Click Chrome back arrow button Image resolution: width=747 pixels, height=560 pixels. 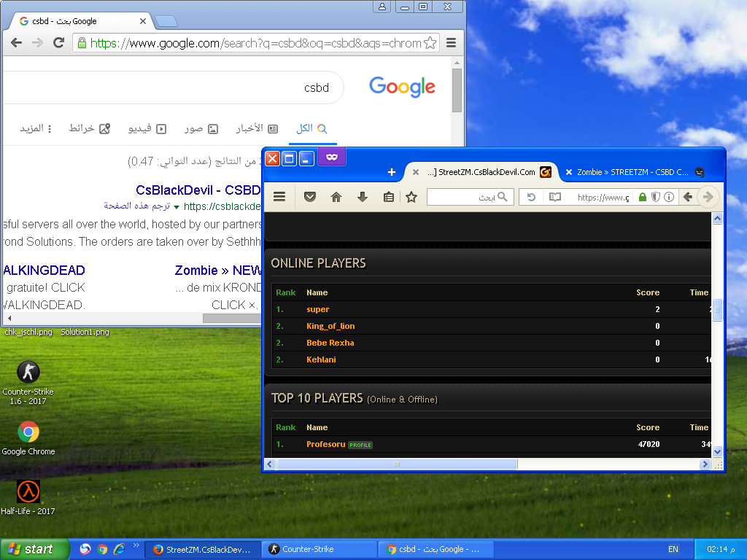(16, 43)
